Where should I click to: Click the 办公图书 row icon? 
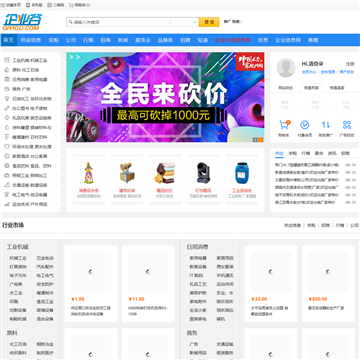(x=6, y=108)
